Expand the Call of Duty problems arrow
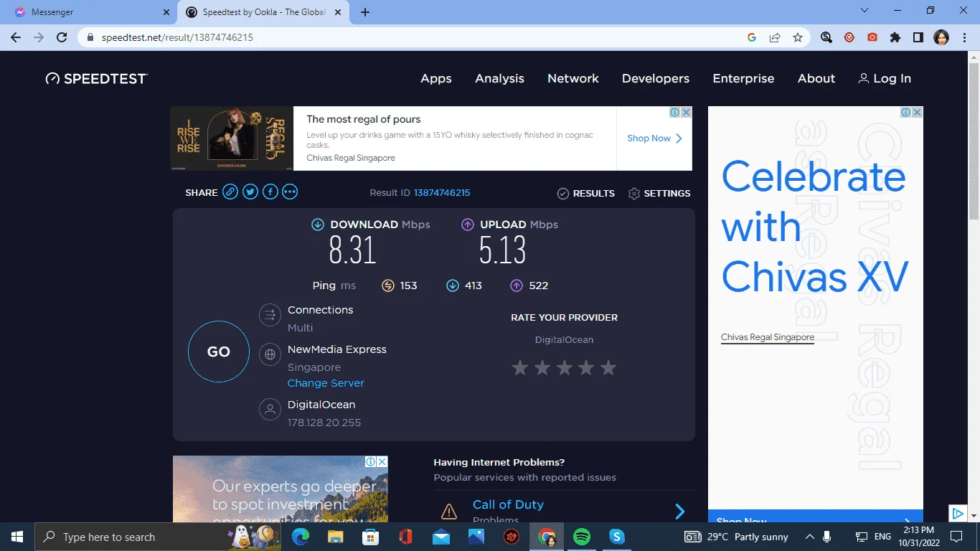Screen dimensions: 980x551 point(679,511)
